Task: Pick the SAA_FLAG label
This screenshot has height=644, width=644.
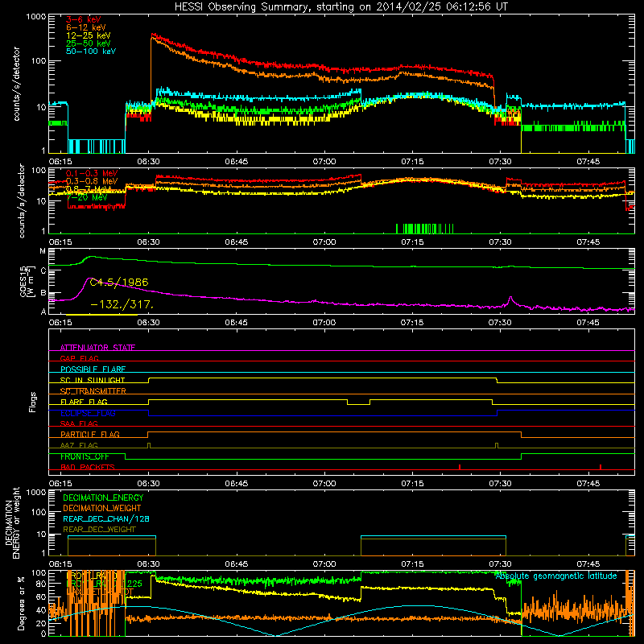Action: [x=79, y=423]
